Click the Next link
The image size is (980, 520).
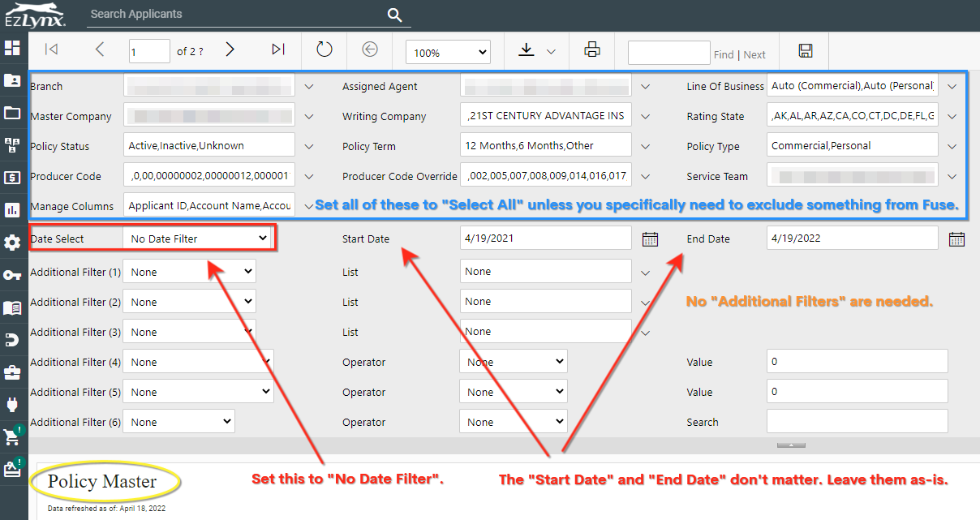tap(754, 55)
